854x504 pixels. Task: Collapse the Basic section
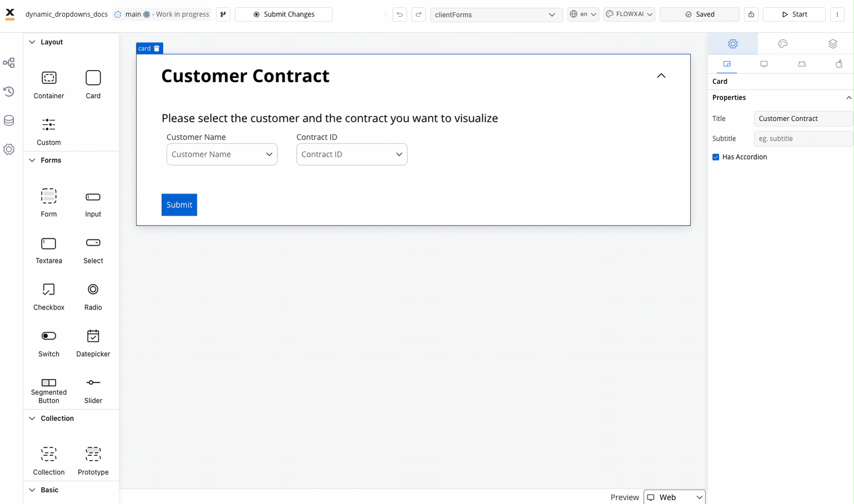32,490
